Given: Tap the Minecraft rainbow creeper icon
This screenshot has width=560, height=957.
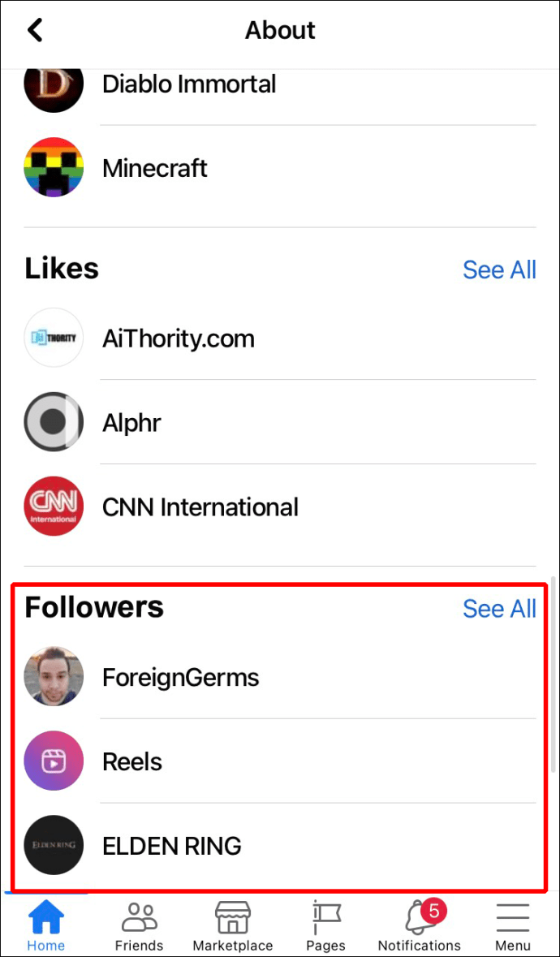Looking at the screenshot, I should tap(54, 167).
